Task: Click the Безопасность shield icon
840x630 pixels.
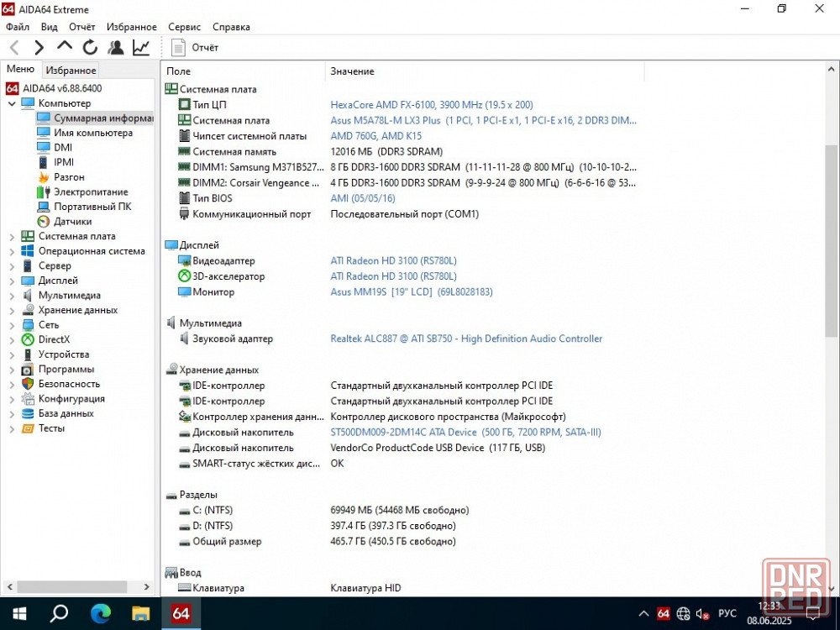Action: [28, 384]
